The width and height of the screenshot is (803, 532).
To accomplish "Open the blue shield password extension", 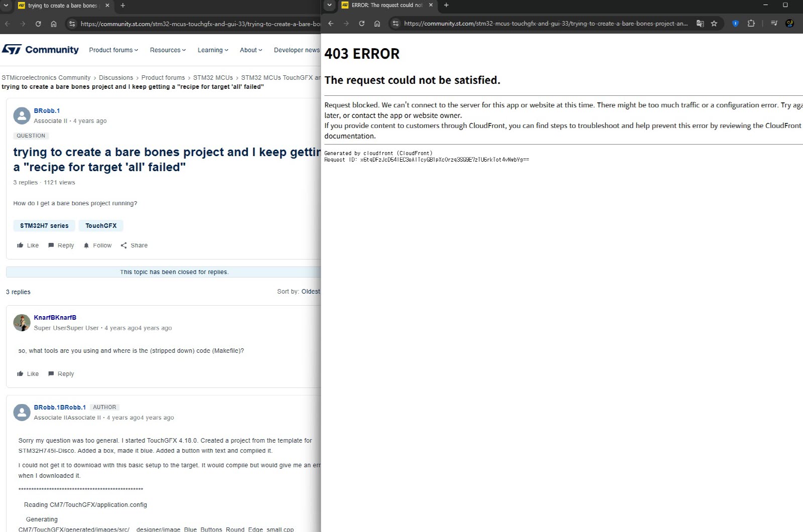I will tap(735, 24).
